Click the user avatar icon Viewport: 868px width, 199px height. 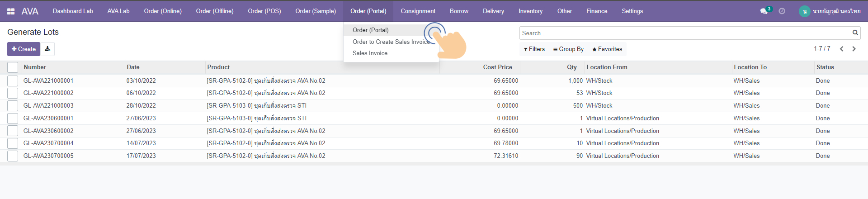(x=804, y=11)
